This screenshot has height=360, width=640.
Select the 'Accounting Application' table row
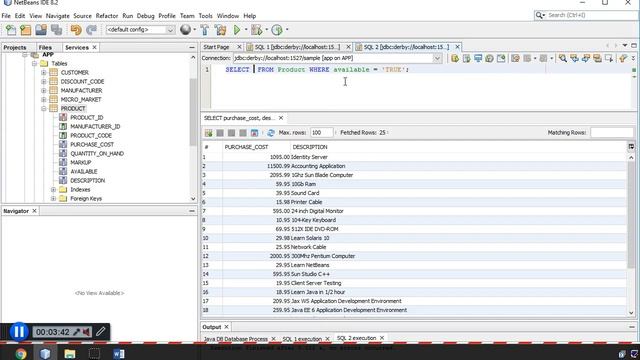(414, 166)
